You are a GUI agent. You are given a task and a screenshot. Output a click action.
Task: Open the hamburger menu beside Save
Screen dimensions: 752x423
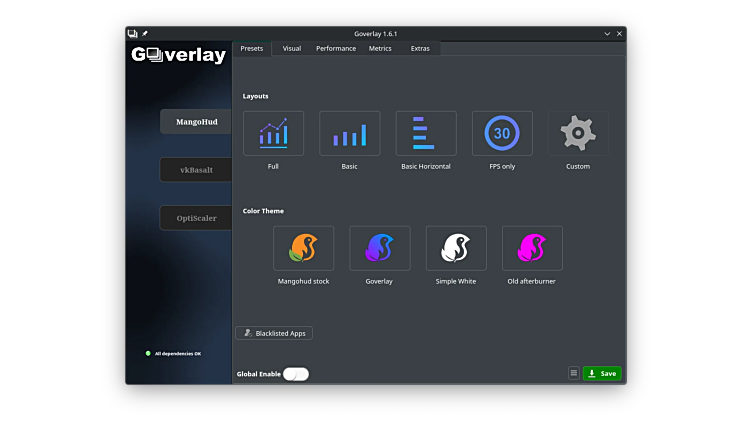[574, 373]
